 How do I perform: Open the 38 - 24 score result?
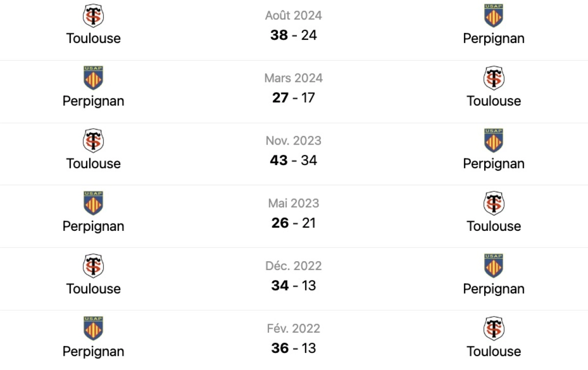pos(294,35)
